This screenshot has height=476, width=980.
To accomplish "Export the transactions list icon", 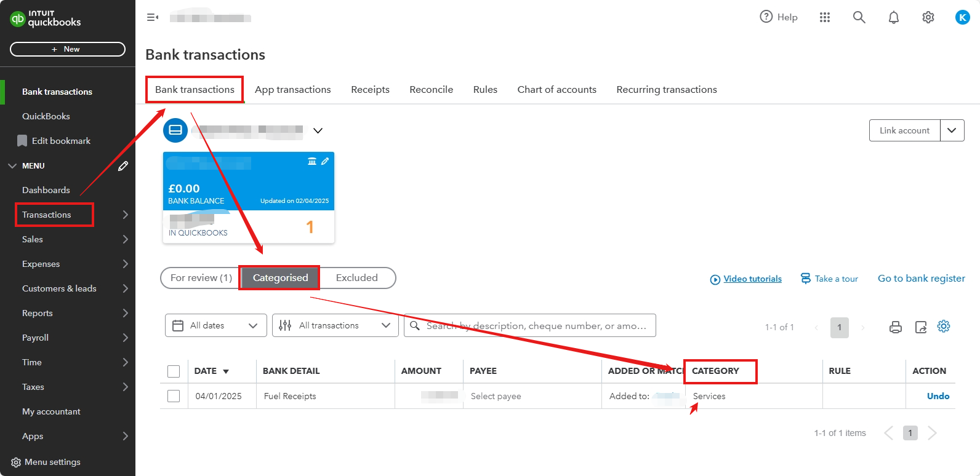I will coord(921,327).
